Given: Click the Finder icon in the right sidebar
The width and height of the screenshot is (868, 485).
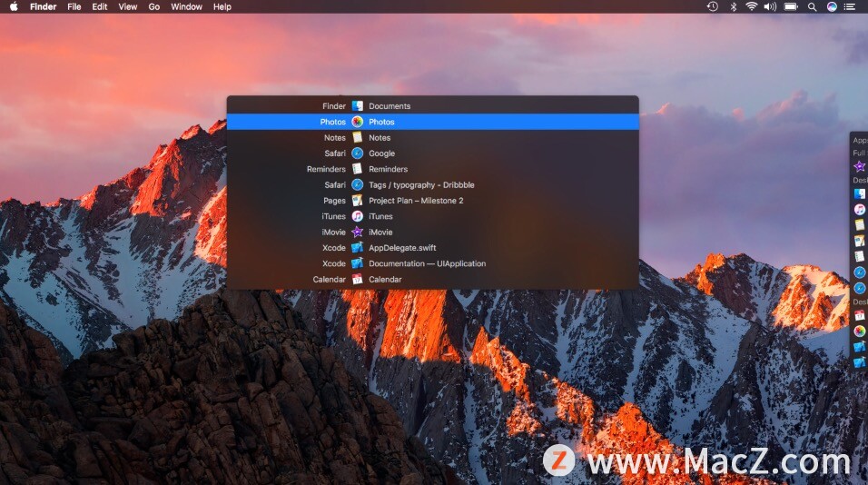Looking at the screenshot, I should 859,193.
